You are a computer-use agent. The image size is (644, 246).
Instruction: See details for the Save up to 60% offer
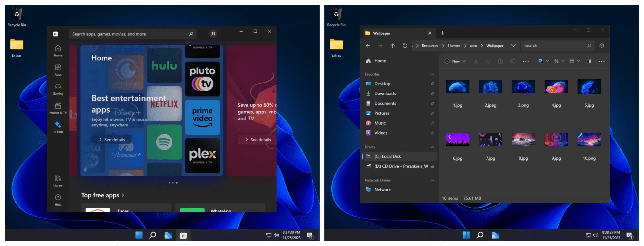[258, 139]
